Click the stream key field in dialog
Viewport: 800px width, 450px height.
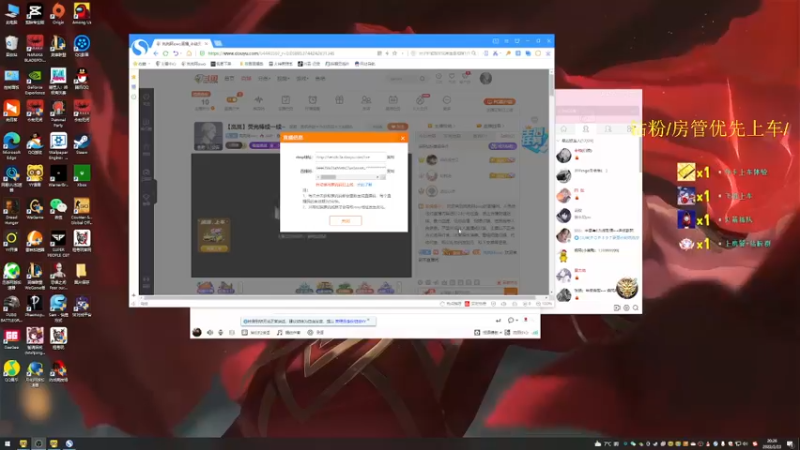click(x=349, y=167)
